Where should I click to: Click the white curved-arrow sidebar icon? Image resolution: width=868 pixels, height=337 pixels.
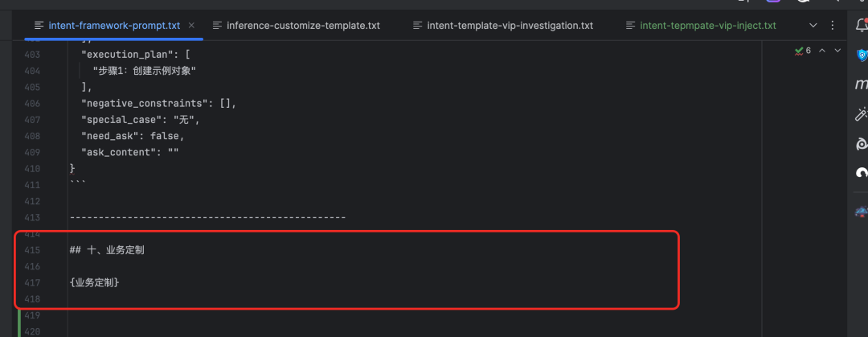coord(862,173)
